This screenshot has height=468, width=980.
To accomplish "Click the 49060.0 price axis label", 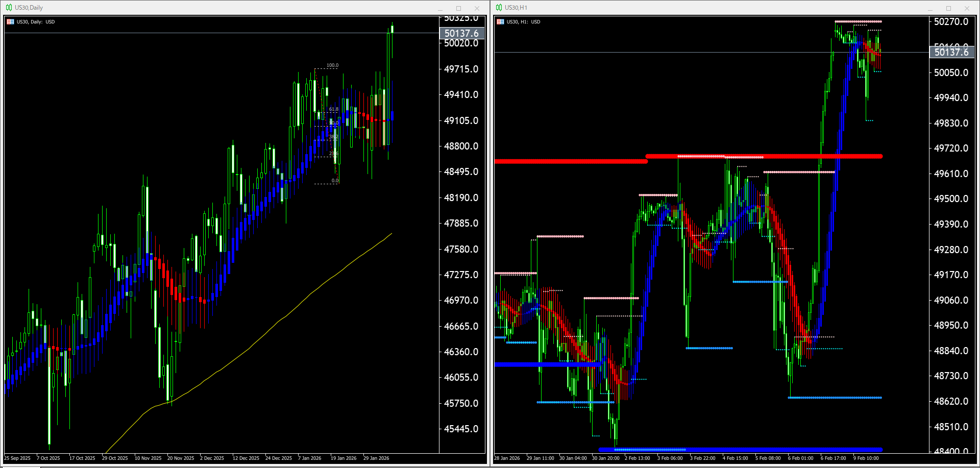I will click(951, 300).
